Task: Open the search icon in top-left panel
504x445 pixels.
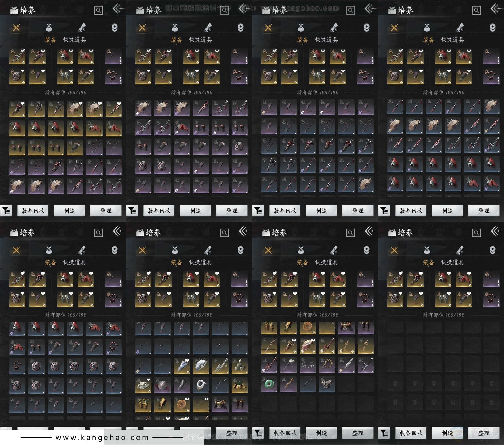Action: click(99, 11)
